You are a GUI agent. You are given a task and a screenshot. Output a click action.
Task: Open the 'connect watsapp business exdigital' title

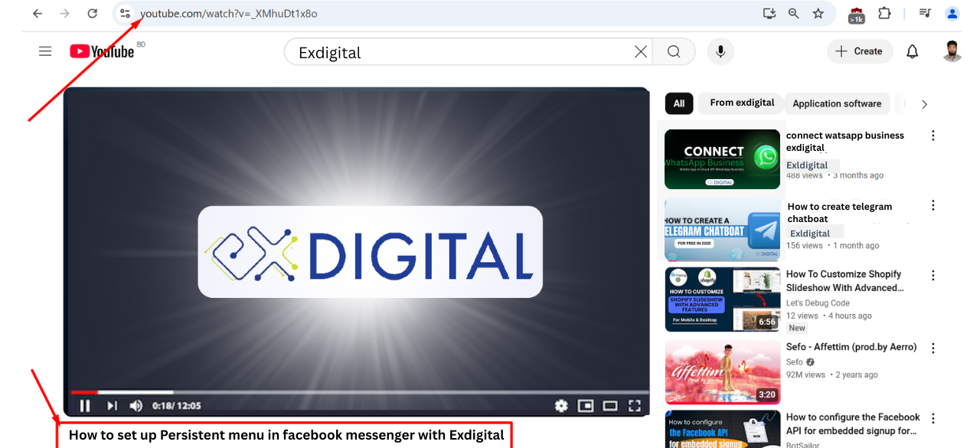pos(845,142)
